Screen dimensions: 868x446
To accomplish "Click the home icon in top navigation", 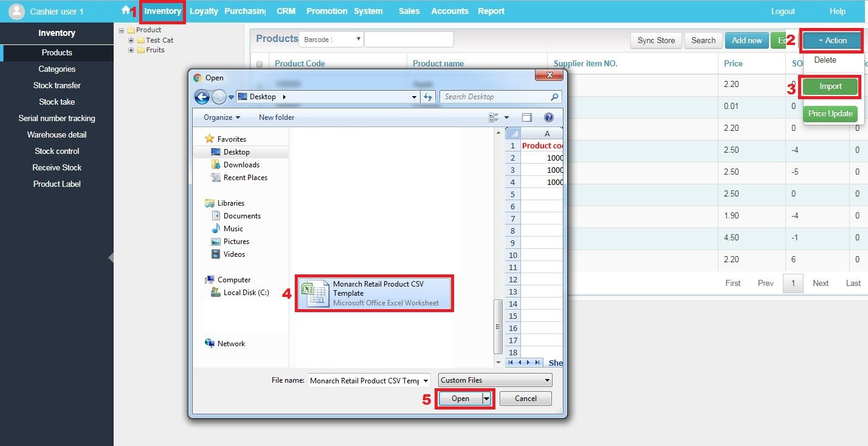I will click(126, 10).
